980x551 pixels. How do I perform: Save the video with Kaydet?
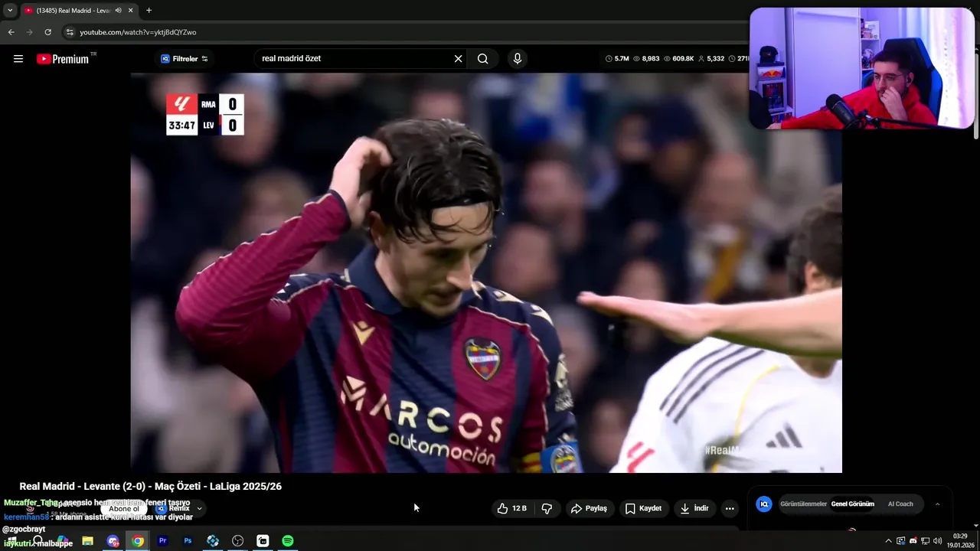click(643, 508)
